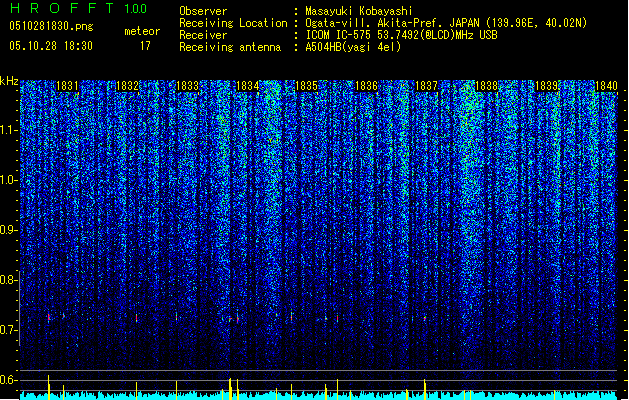Click the red meteor echo under the 1837 label
This screenshot has height=400, width=629.
pos(425,318)
